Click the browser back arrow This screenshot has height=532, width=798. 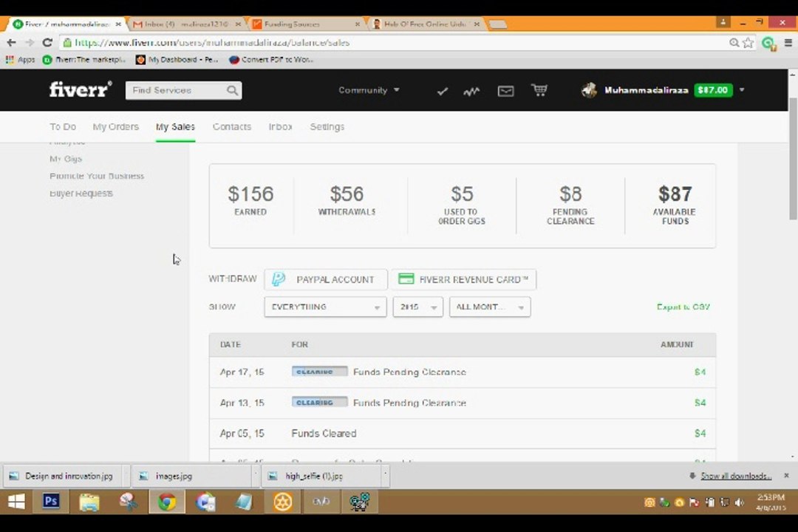tap(11, 42)
